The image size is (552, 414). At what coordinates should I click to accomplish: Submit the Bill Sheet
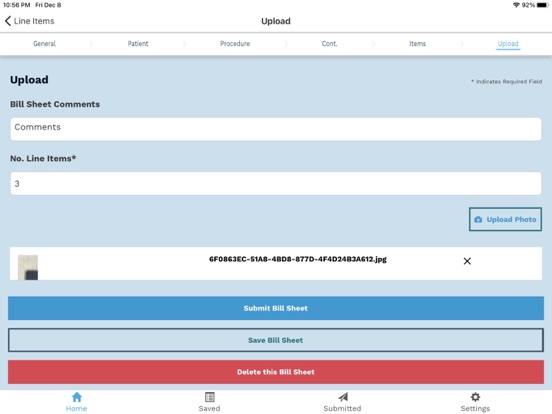click(x=276, y=308)
